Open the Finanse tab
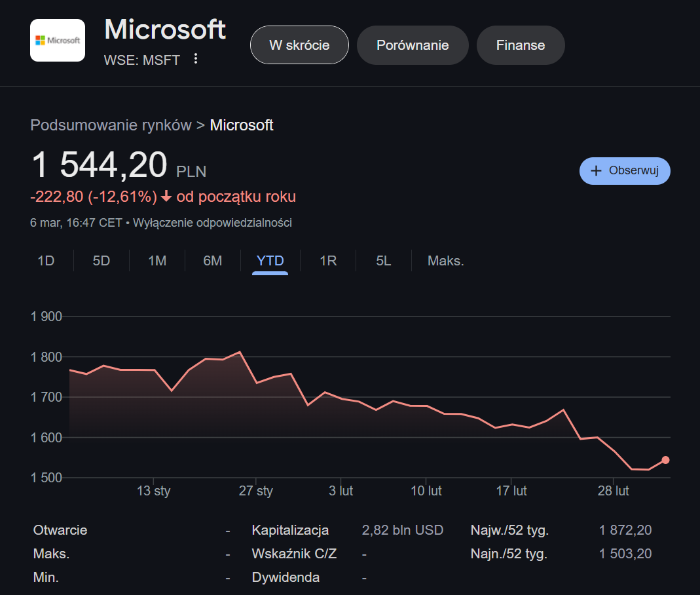Image resolution: width=700 pixels, height=595 pixels. click(x=521, y=45)
